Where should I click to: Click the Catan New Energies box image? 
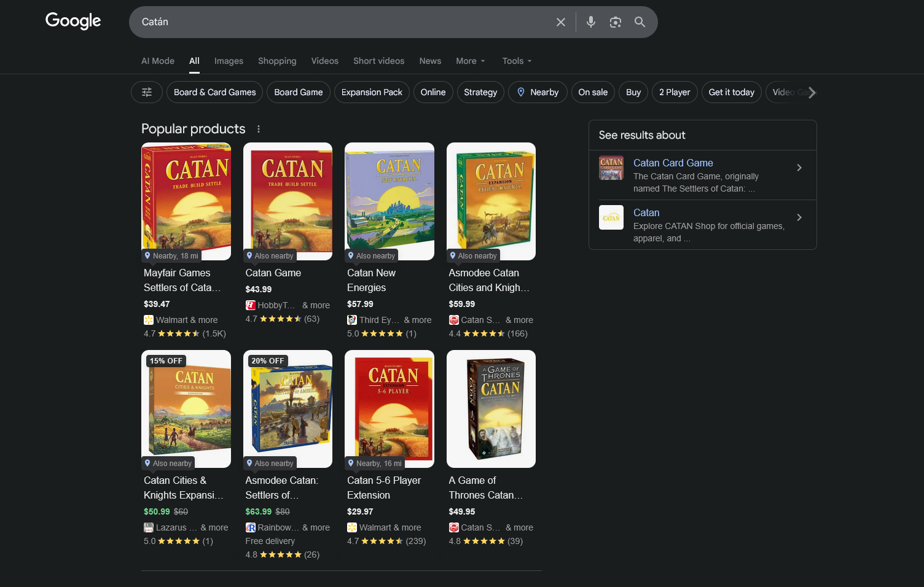click(390, 201)
